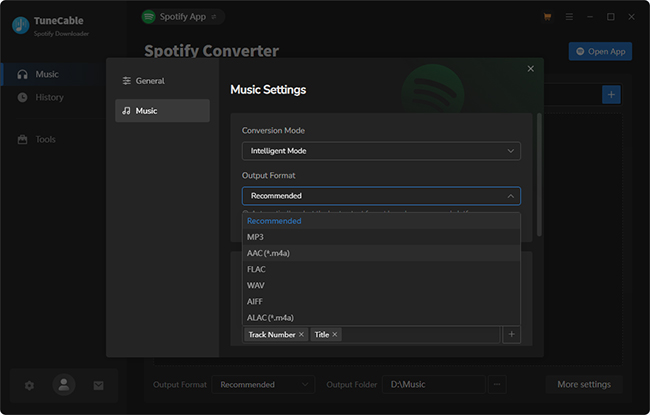Open bottom bar Output Format dropdown

click(263, 385)
